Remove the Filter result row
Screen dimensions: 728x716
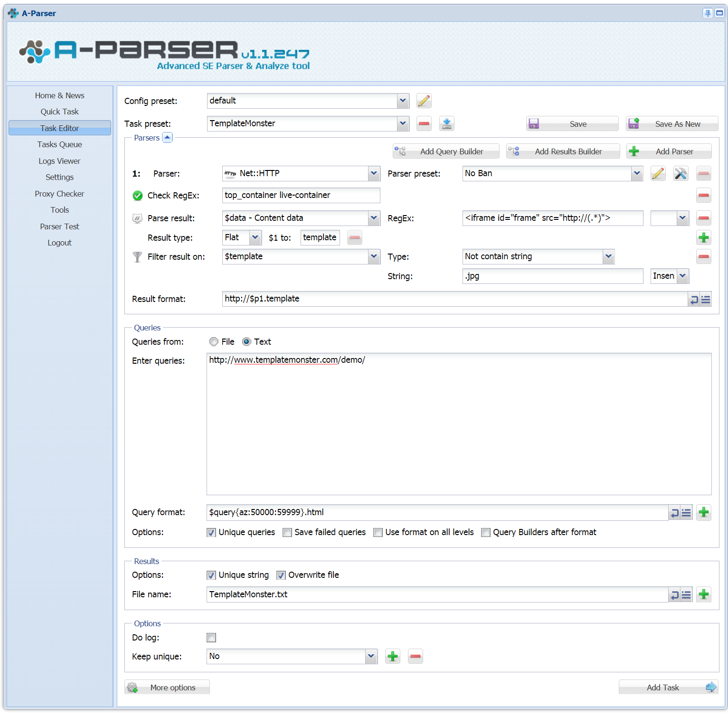(x=704, y=256)
